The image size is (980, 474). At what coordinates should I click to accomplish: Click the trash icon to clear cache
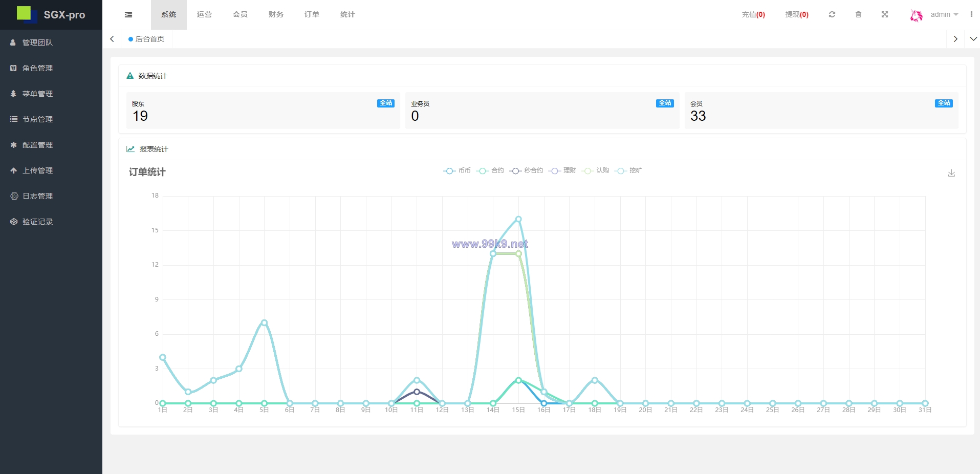pos(859,14)
